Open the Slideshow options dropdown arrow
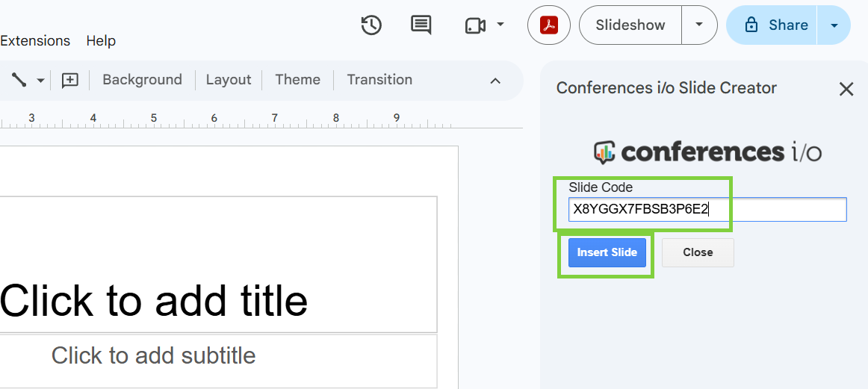The width and height of the screenshot is (868, 389). pyautogui.click(x=699, y=25)
